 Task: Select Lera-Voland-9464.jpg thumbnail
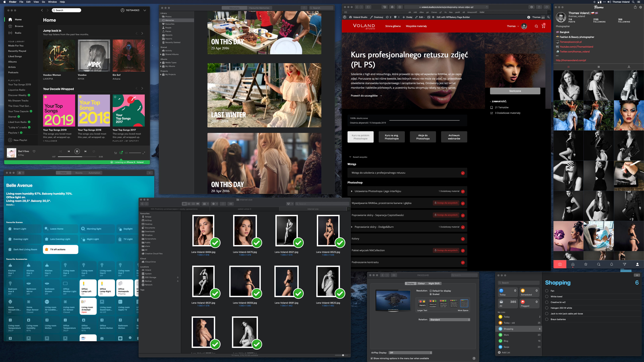[203, 231]
